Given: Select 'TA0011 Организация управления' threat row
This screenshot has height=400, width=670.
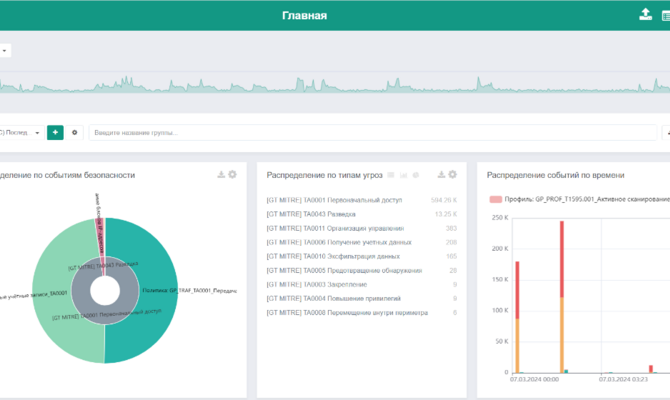Looking at the screenshot, I should [x=361, y=228].
